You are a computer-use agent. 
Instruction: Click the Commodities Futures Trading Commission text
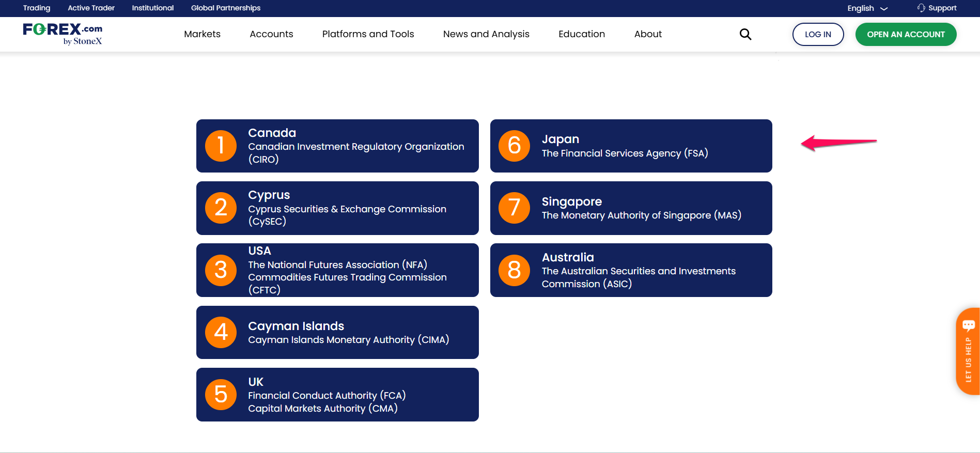(347, 283)
